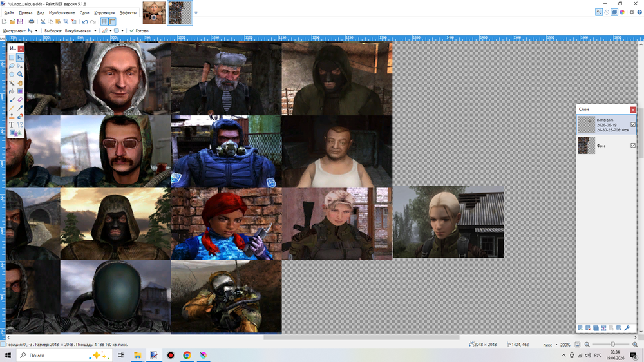Click zoom out magnifier in status bar

[x=587, y=345]
